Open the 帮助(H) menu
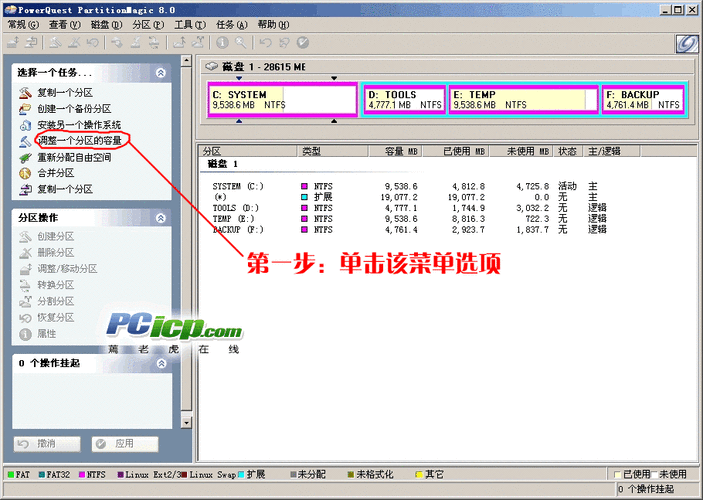 (x=273, y=25)
